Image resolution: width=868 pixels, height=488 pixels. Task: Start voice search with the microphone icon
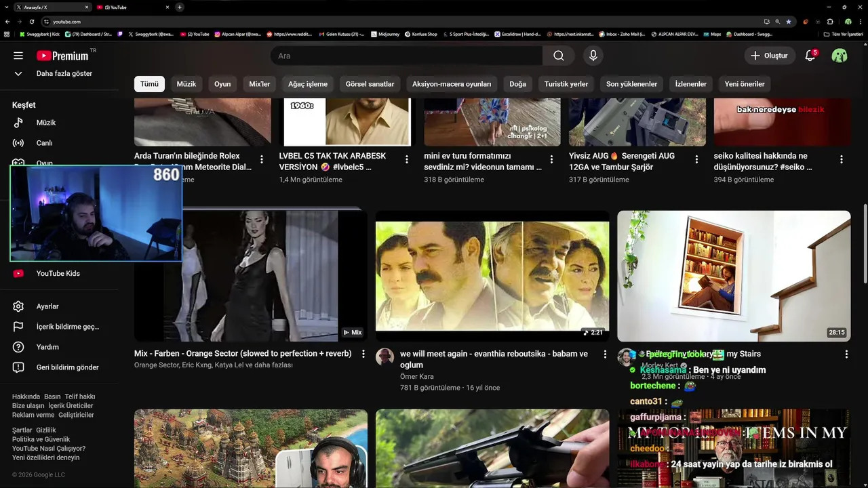pos(593,56)
